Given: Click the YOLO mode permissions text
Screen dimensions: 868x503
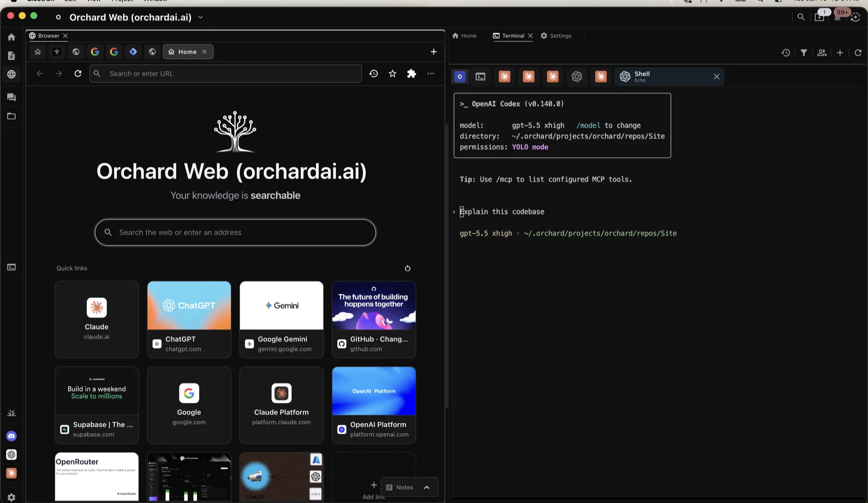Looking at the screenshot, I should tap(530, 147).
